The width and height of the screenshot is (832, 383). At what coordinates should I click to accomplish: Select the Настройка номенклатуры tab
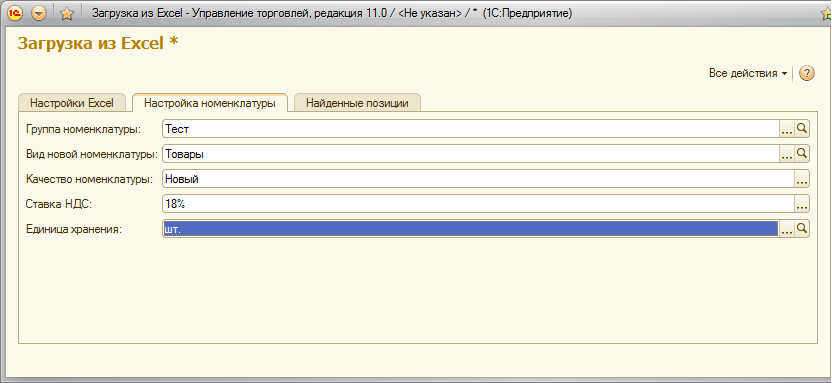(210, 103)
